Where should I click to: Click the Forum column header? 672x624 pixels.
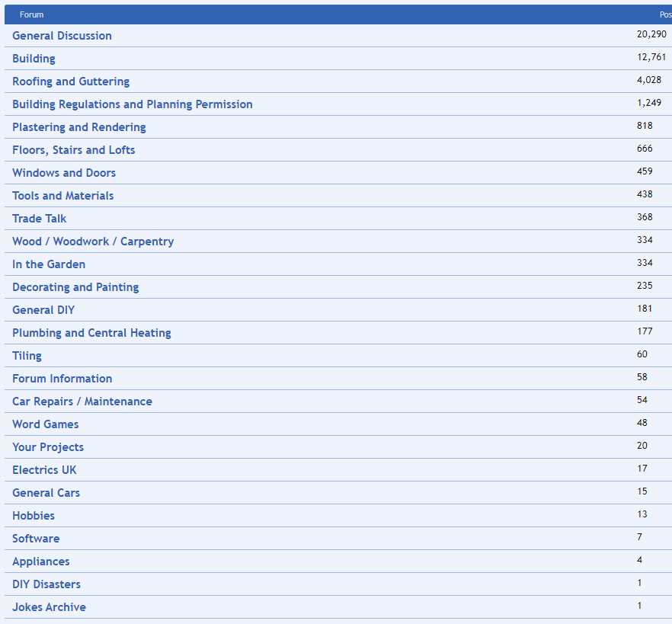tap(31, 14)
